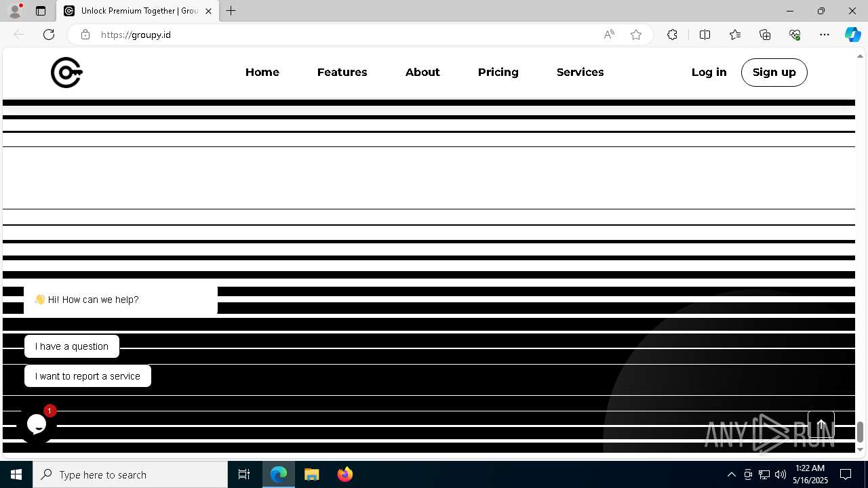
Task: Click the Groupy key logo
Action: point(66,73)
